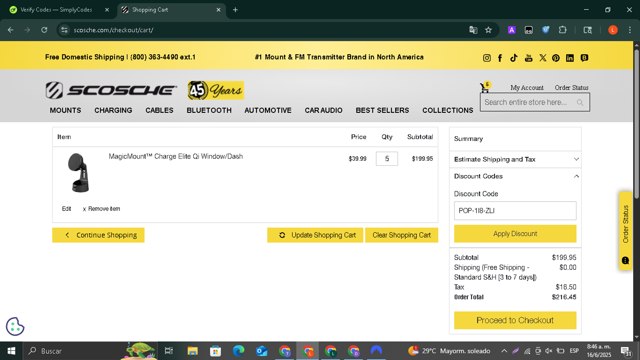Show hidden system tray icons
The image size is (640, 360).
click(504, 351)
